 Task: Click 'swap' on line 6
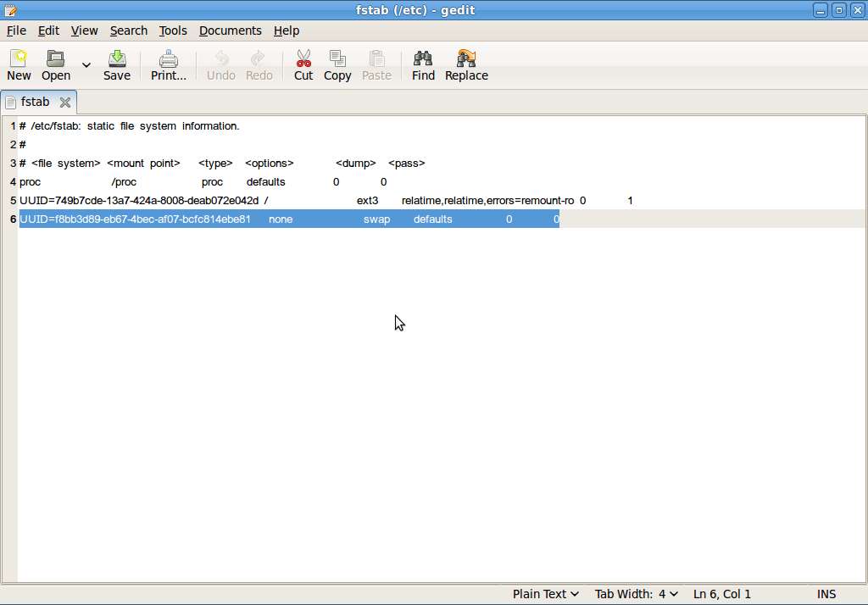(376, 219)
